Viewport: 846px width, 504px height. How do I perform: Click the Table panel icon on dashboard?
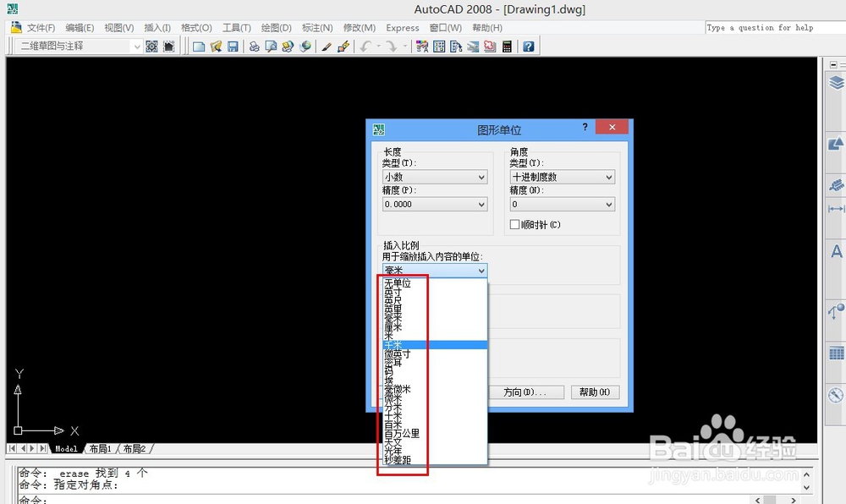pos(837,353)
